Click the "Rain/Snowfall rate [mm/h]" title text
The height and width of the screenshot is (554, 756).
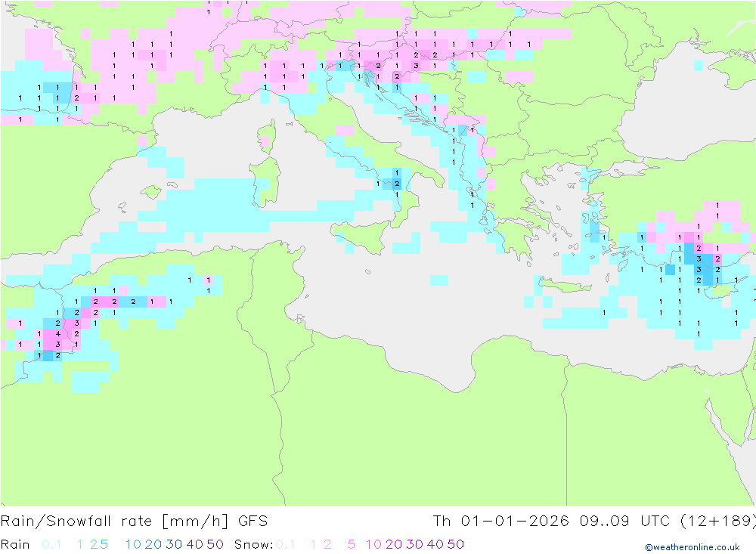pos(114,522)
